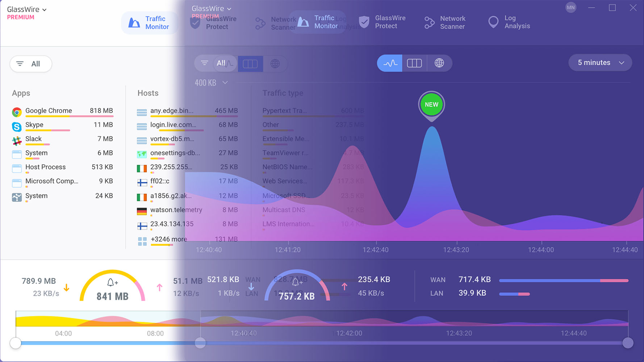The image size is (644, 362).
Task: Click the green NEW marker on graph
Action: [431, 105]
